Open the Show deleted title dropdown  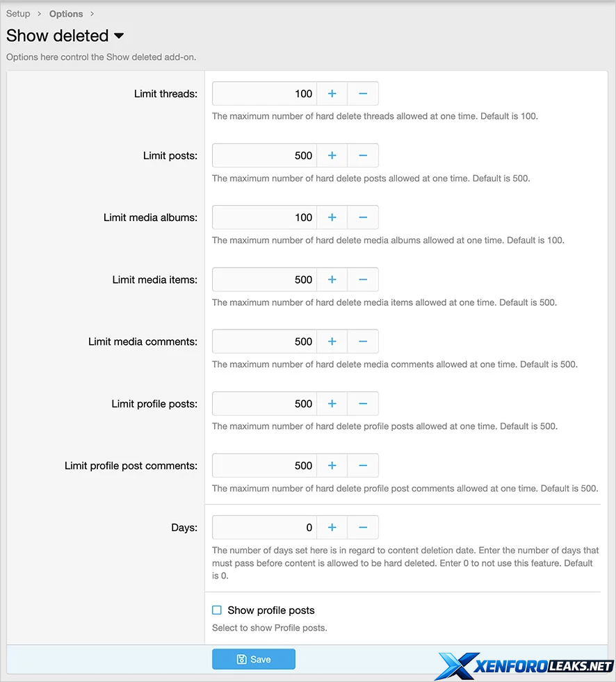click(x=118, y=35)
